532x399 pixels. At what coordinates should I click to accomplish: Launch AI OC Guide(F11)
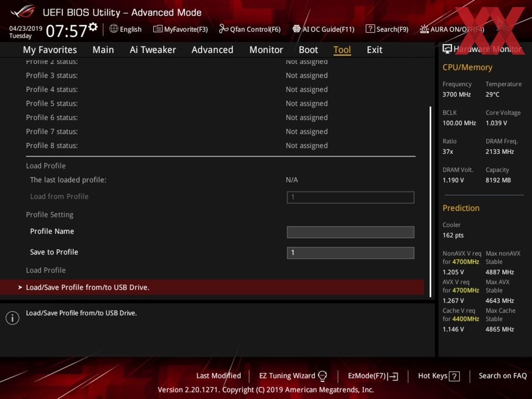[324, 29]
